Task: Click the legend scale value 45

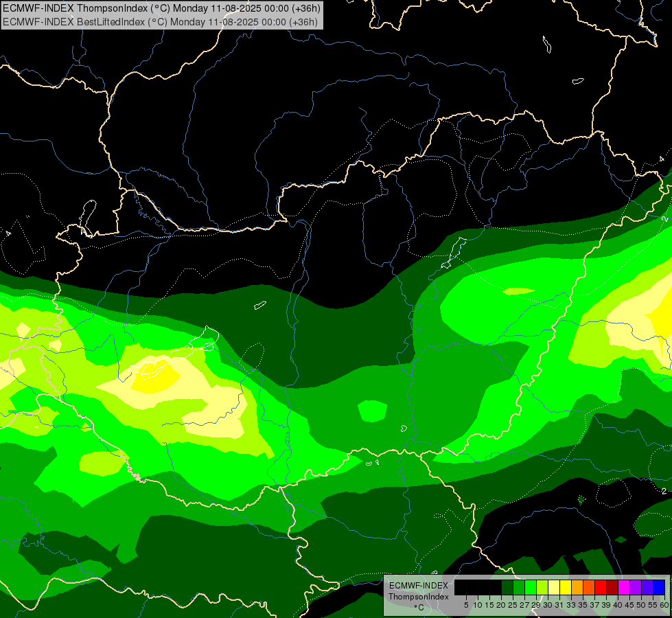Action: (629, 605)
